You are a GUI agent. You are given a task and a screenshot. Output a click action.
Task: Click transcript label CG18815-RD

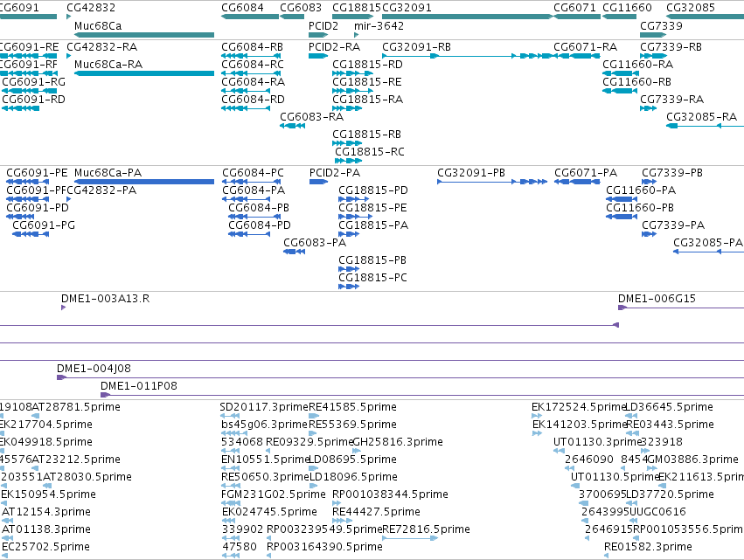(368, 65)
